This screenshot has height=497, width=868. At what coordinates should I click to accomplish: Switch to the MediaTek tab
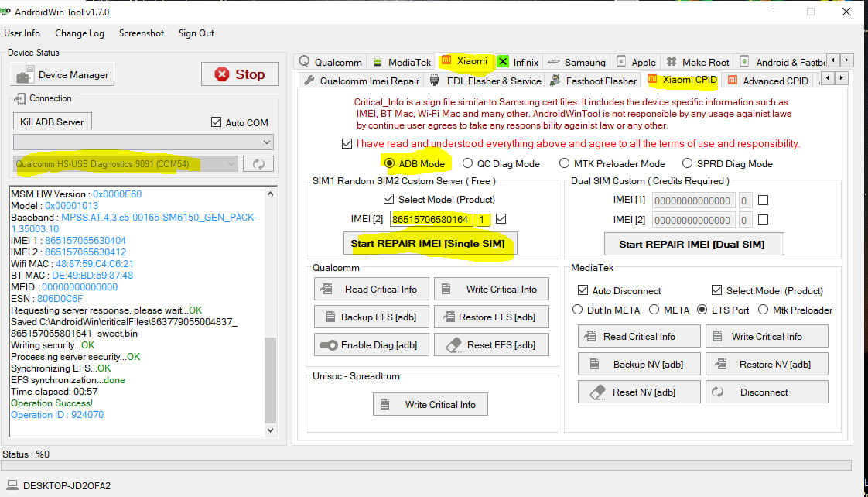(402, 62)
